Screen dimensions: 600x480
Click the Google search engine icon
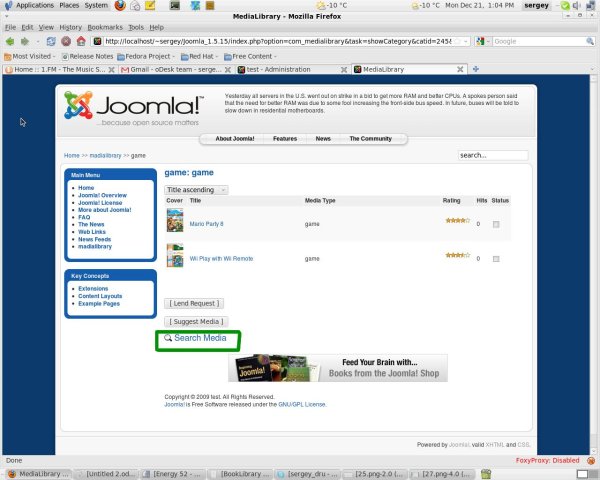480,41
